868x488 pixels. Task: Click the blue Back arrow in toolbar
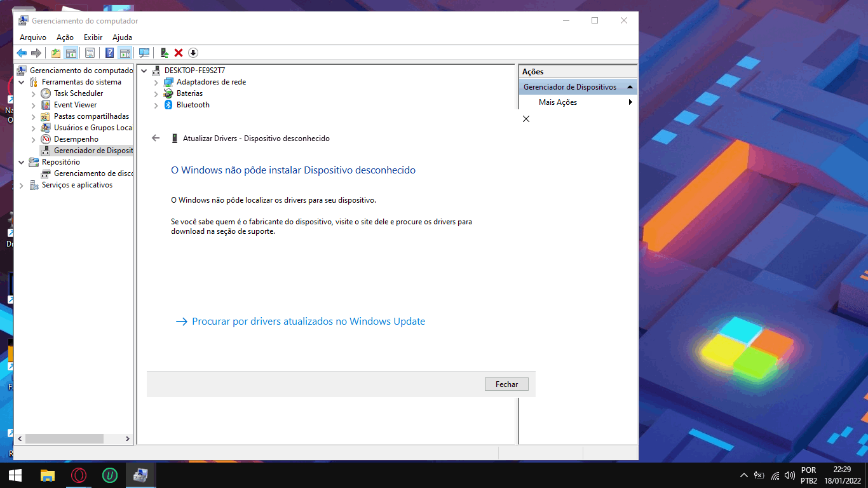22,53
